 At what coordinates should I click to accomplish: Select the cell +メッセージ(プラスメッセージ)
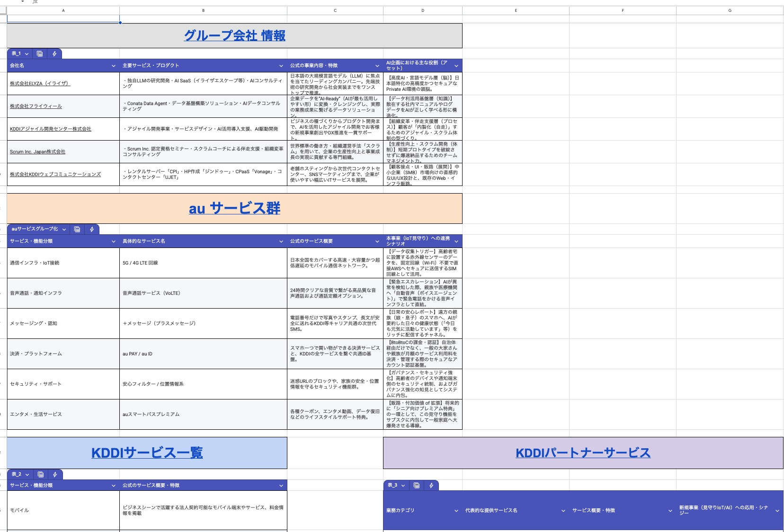[x=204, y=324]
